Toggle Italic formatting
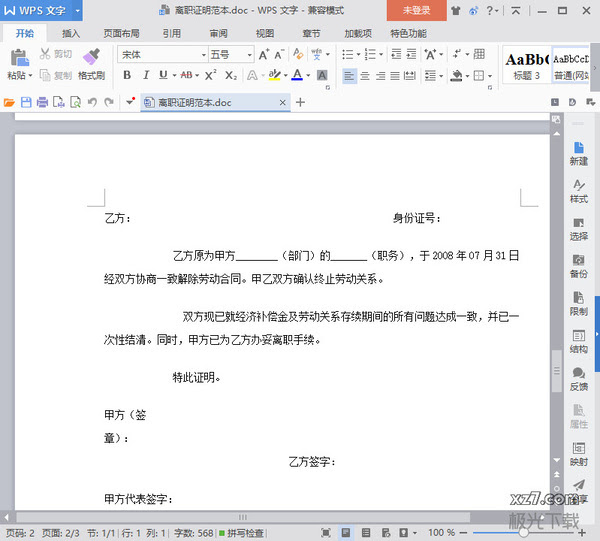The width and height of the screenshot is (600, 541). coord(146,75)
